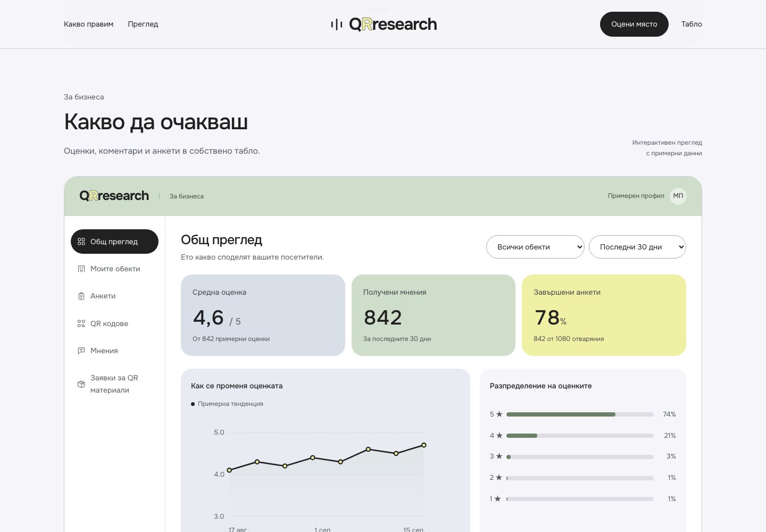Screen dimensions: 766x532
Task: Select Общ преглед in the sidebar
Action: tap(114, 242)
